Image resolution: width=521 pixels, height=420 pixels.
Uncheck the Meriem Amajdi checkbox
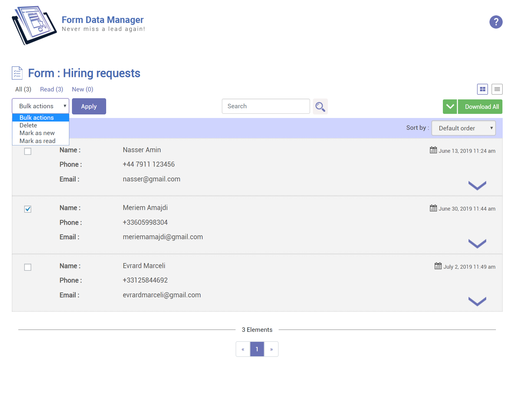28,209
